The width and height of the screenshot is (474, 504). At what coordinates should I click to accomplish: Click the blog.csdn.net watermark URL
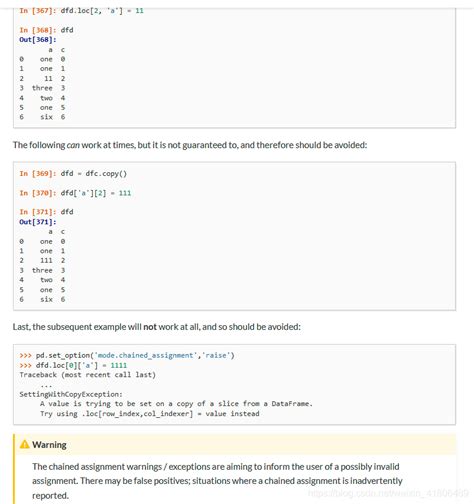point(388,493)
